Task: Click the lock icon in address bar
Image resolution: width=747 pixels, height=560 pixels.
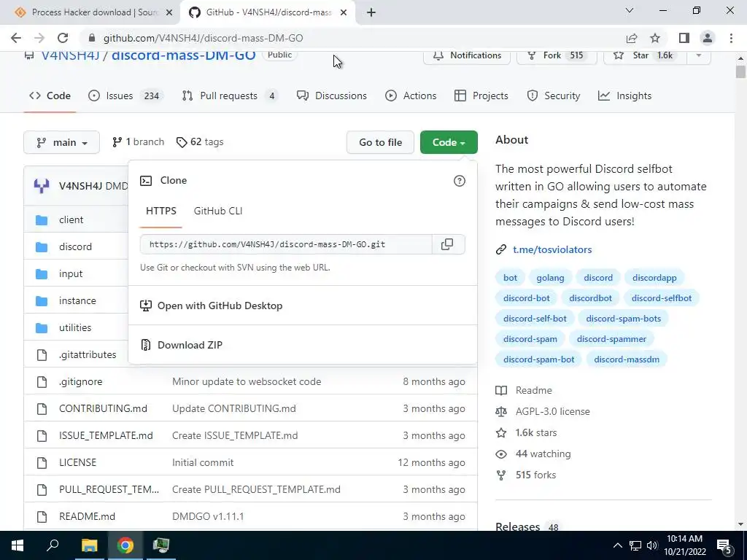Action: [x=92, y=38]
